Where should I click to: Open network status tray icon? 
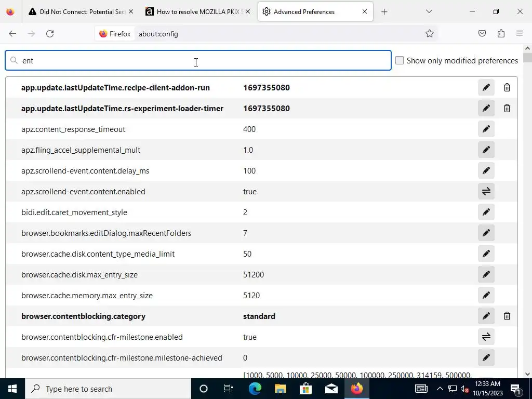(x=452, y=389)
